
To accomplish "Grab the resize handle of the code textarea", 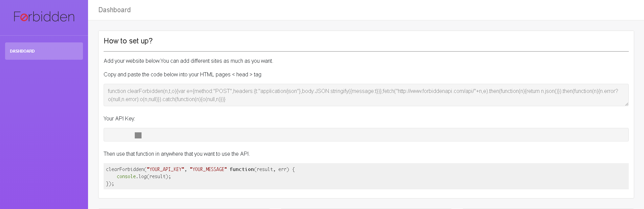I will pos(626,104).
